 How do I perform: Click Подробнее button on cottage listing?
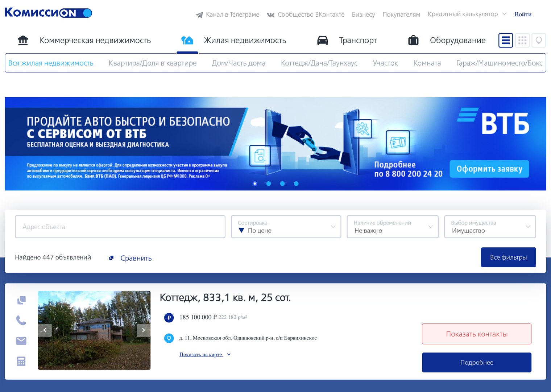coord(476,363)
